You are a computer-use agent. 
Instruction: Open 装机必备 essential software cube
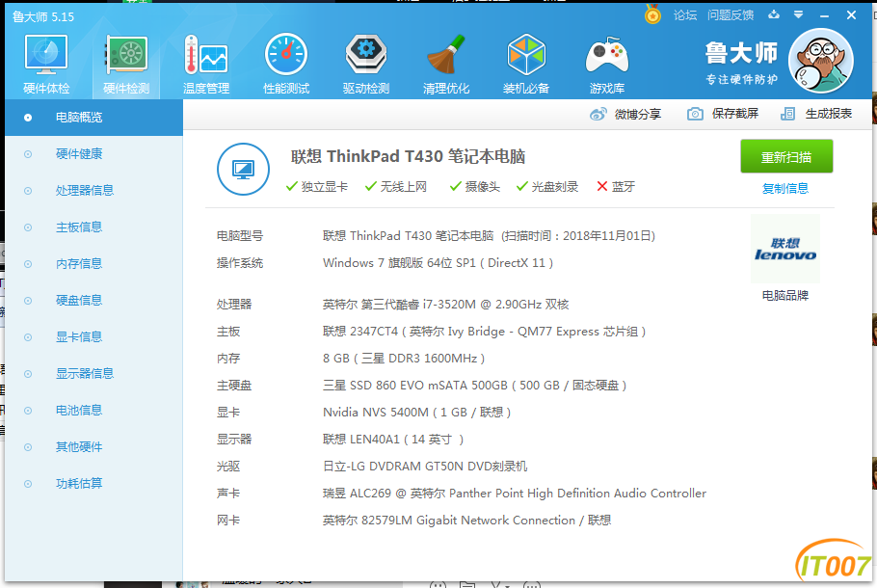coord(526,65)
